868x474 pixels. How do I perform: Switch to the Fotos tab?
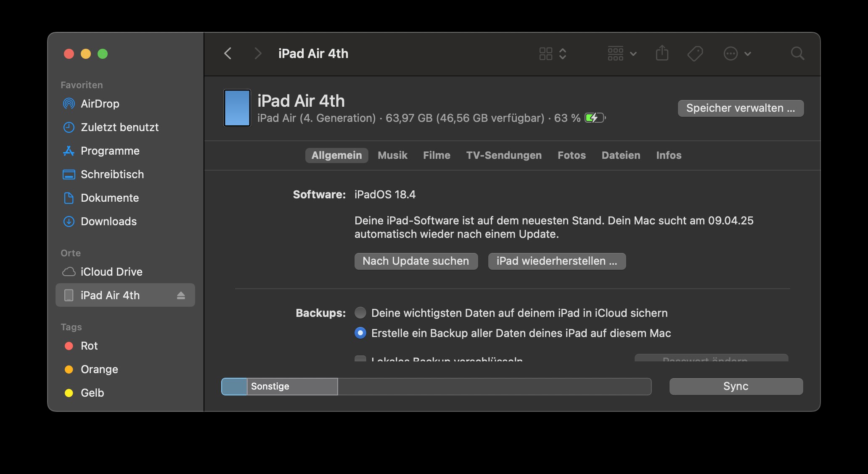point(572,155)
